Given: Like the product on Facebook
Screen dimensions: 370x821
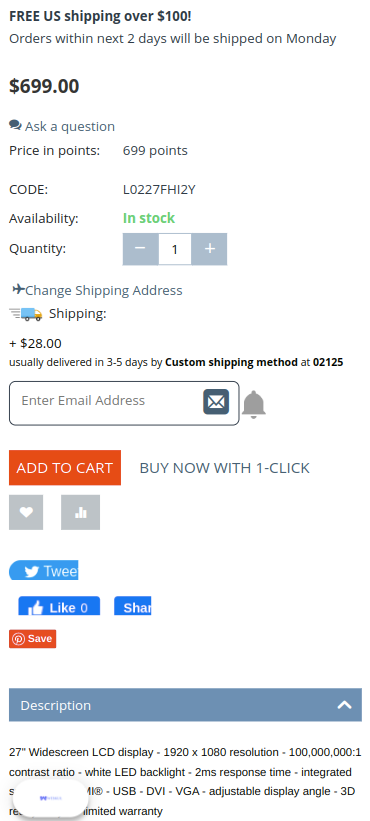Looking at the screenshot, I should (x=59, y=606).
